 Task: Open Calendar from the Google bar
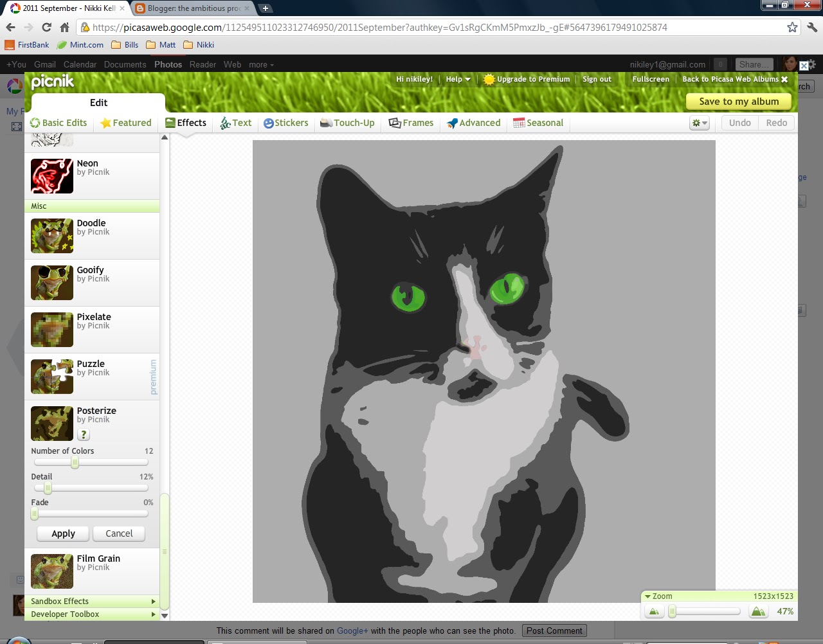pyautogui.click(x=80, y=64)
